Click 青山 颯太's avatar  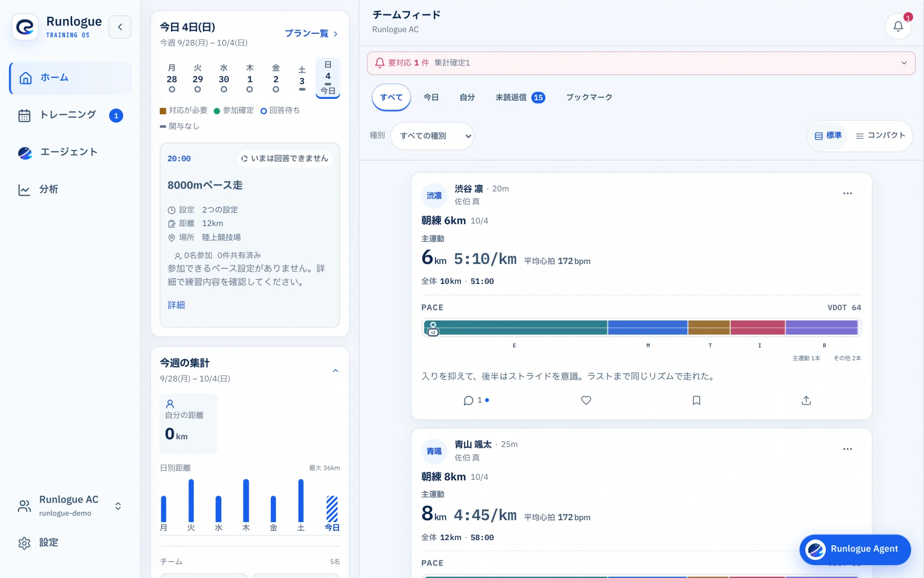point(434,451)
